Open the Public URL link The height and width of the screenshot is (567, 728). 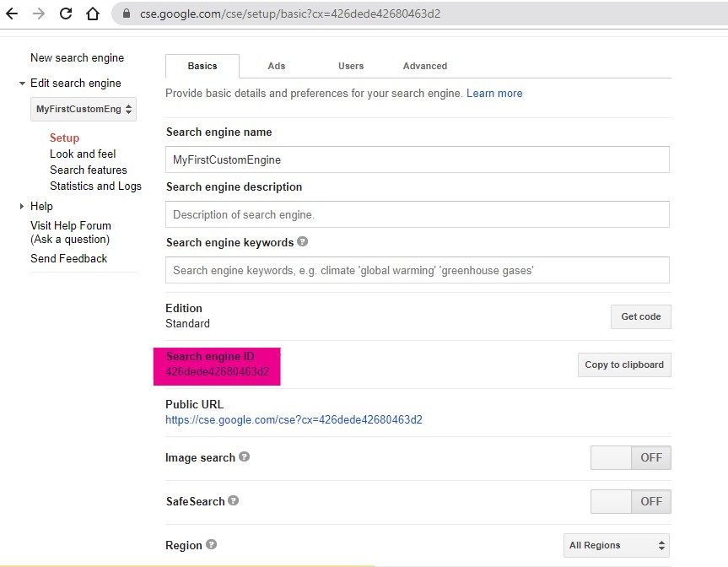coord(294,419)
